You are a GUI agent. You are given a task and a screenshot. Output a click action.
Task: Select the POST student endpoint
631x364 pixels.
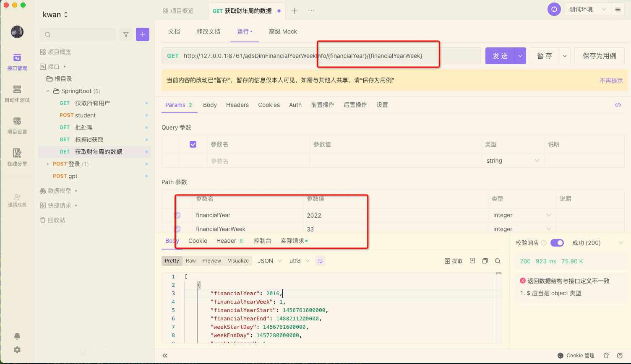(x=94, y=115)
